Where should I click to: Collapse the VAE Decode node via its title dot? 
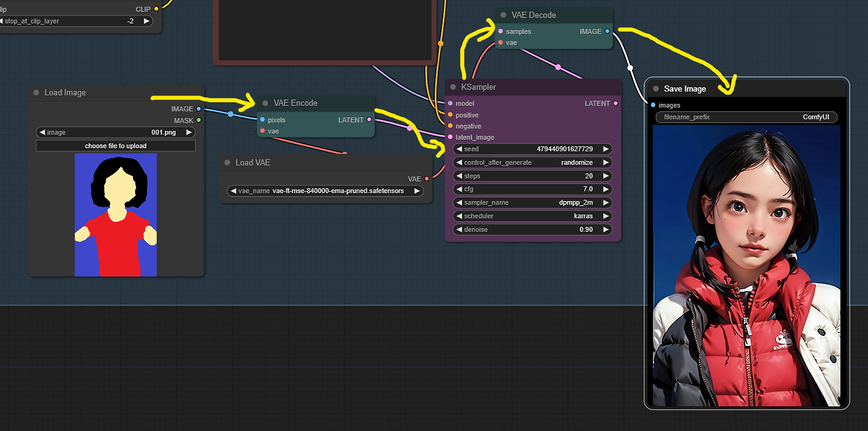tap(503, 15)
